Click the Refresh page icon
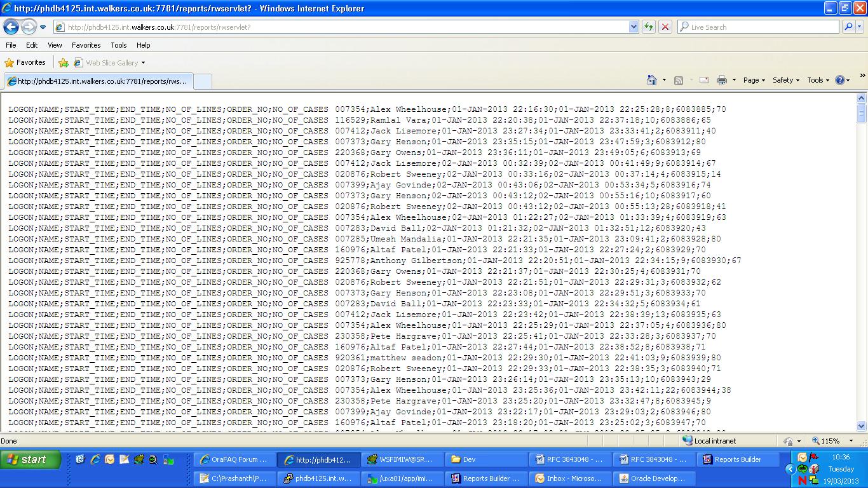 tap(649, 27)
